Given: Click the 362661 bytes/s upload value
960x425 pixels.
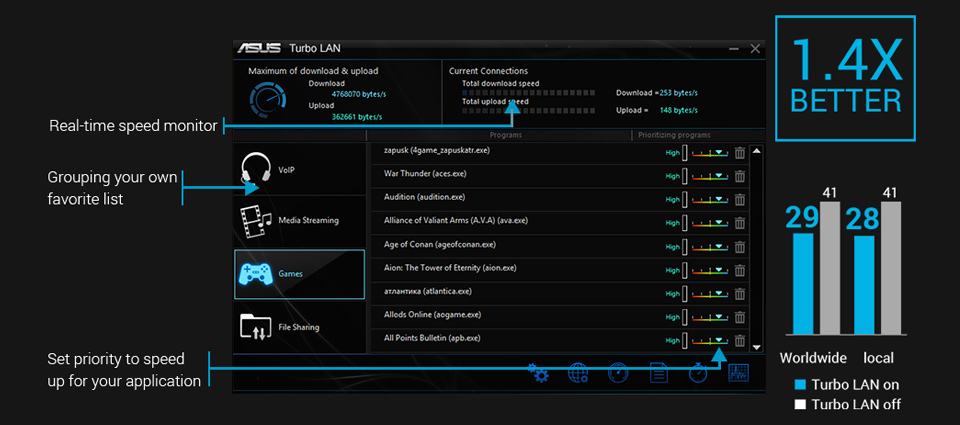Looking at the screenshot, I should point(357,116).
